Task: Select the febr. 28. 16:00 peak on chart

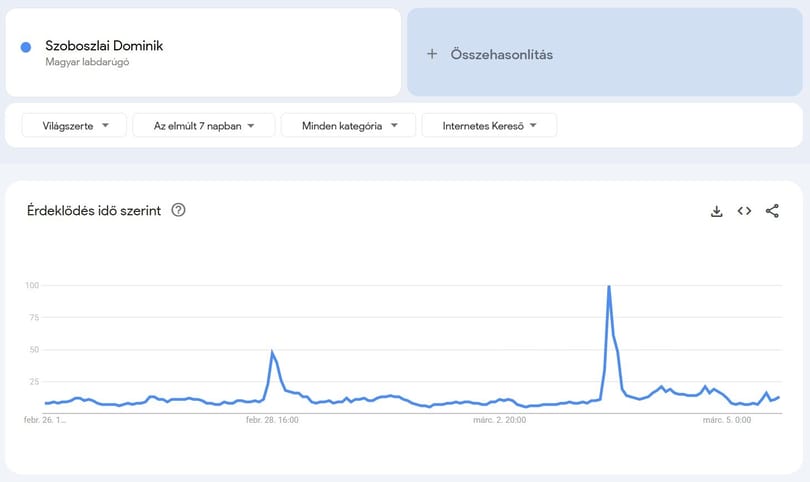Action: [x=272, y=352]
